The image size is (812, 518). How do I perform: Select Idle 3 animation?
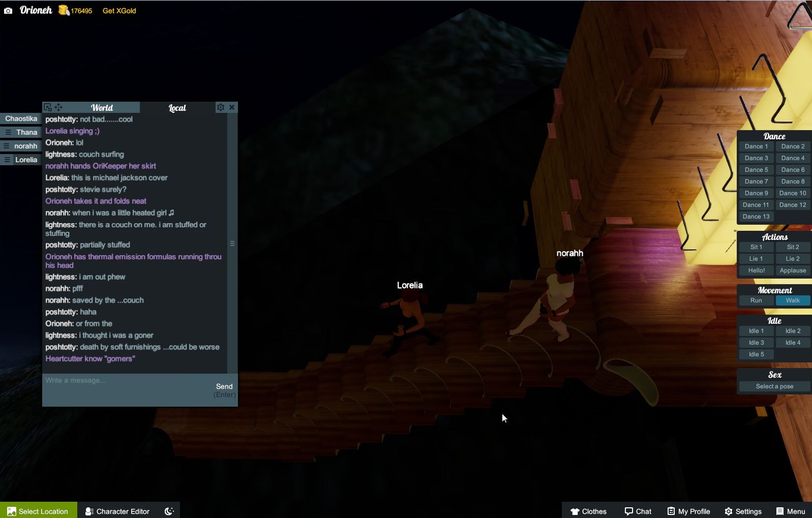tap(756, 343)
